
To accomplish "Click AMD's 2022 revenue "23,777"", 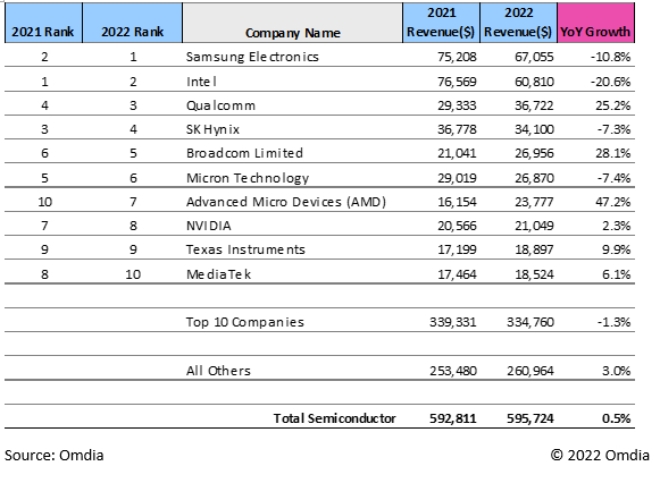I will [534, 202].
